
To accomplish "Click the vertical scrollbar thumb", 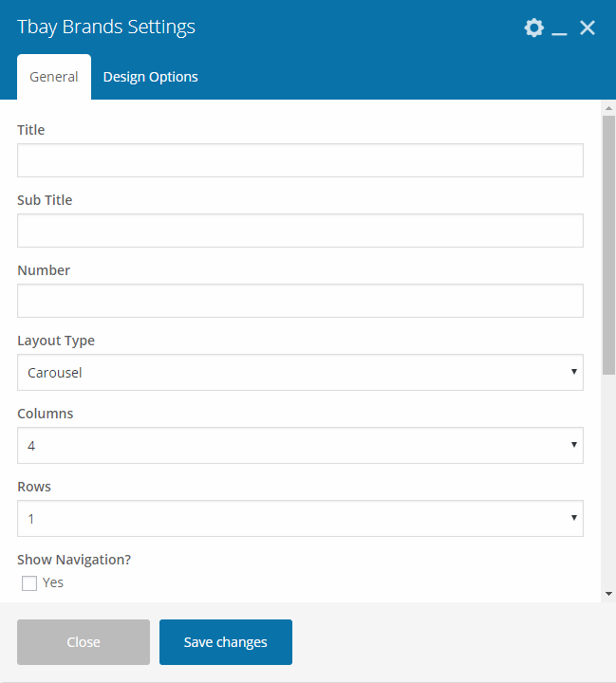I will click(608, 237).
